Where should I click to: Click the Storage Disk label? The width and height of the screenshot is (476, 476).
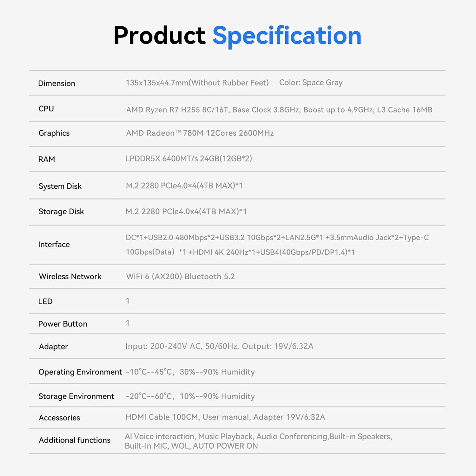(x=61, y=212)
